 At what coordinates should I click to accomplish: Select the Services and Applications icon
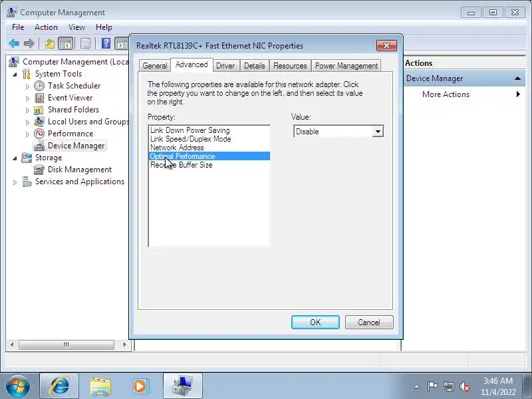(x=27, y=182)
